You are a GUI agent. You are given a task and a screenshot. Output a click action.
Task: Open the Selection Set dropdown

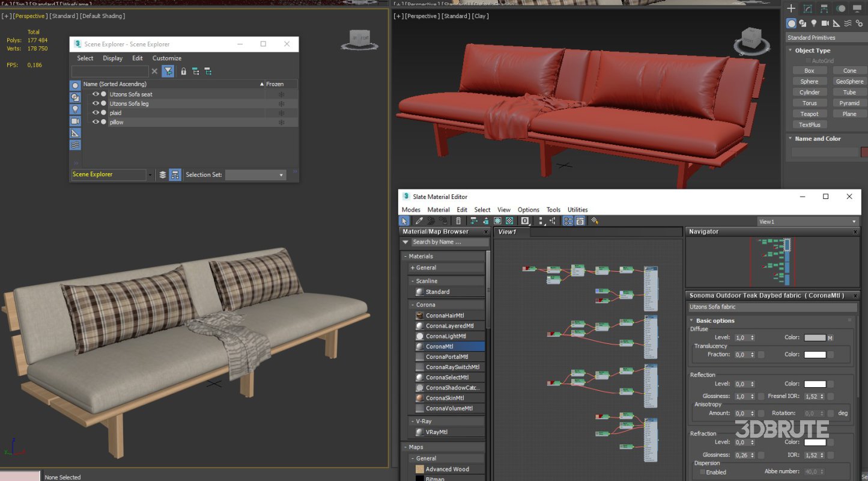281,174
